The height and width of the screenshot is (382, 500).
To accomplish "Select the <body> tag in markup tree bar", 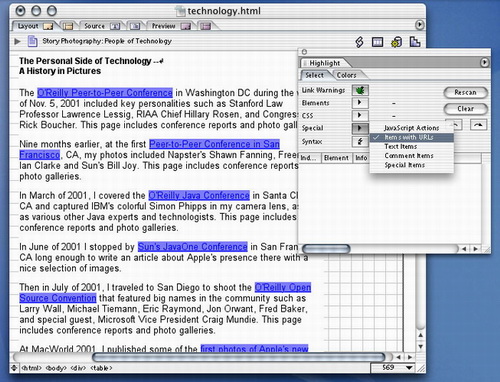I will coord(55,368).
